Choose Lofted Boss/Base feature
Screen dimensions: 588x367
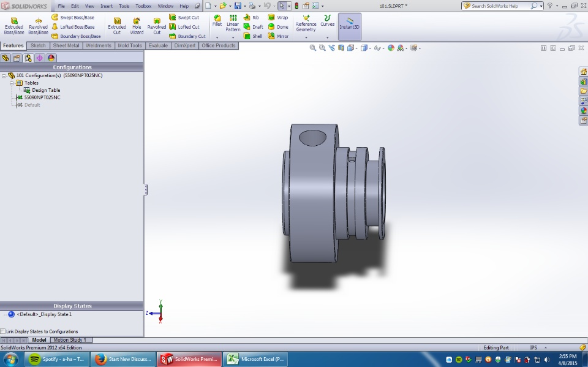click(x=73, y=26)
